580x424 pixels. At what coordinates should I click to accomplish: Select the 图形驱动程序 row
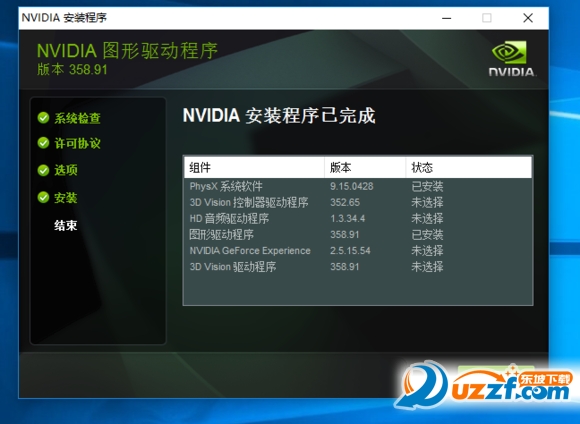[x=358, y=235]
